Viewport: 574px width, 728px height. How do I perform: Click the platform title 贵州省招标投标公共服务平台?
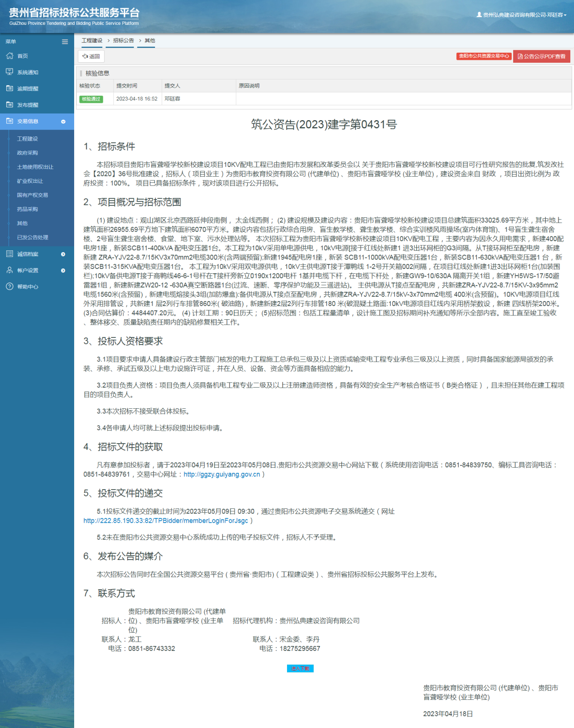[74, 13]
